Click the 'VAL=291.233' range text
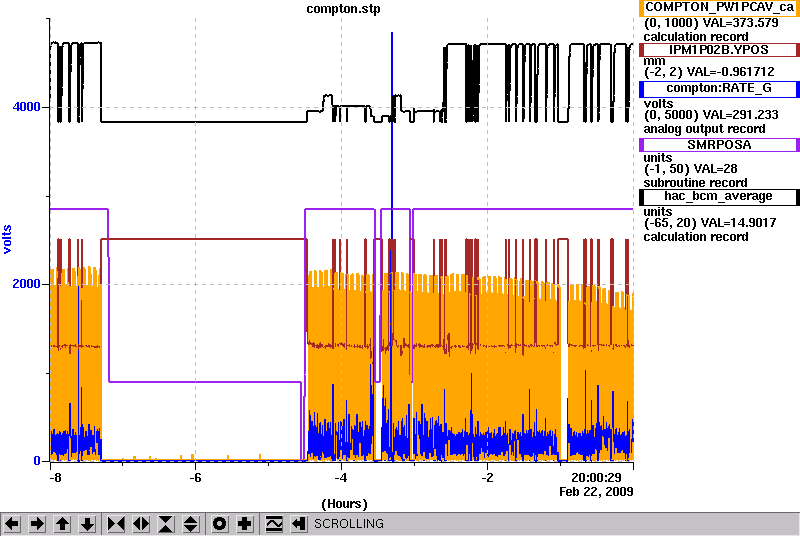Screen dimensions: 800x536 (741, 115)
